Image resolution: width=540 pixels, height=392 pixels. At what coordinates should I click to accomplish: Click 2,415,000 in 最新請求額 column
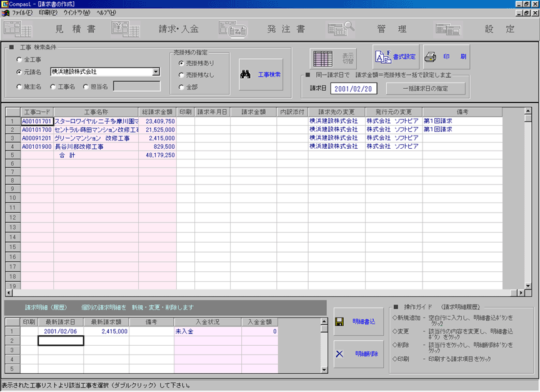click(x=106, y=331)
